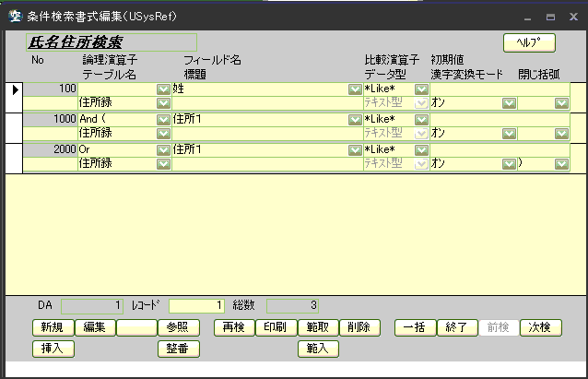Click the 新規 (New) button

pyautogui.click(x=53, y=327)
